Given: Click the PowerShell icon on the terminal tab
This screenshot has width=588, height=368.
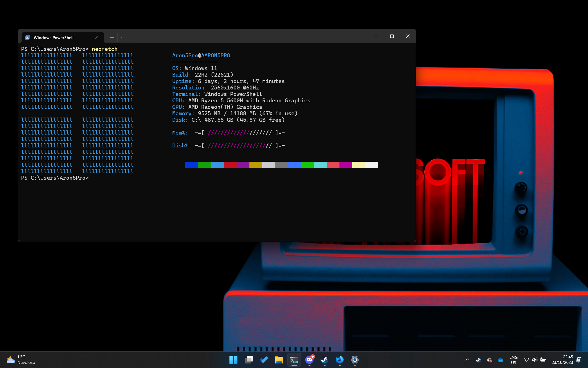Looking at the screenshot, I should pos(28,37).
